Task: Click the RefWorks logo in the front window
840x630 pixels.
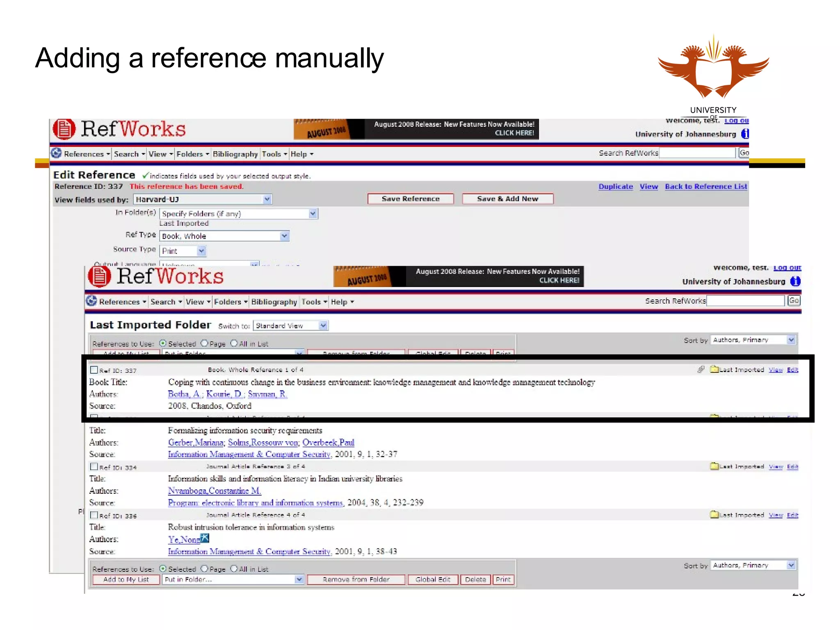Action: [x=156, y=276]
